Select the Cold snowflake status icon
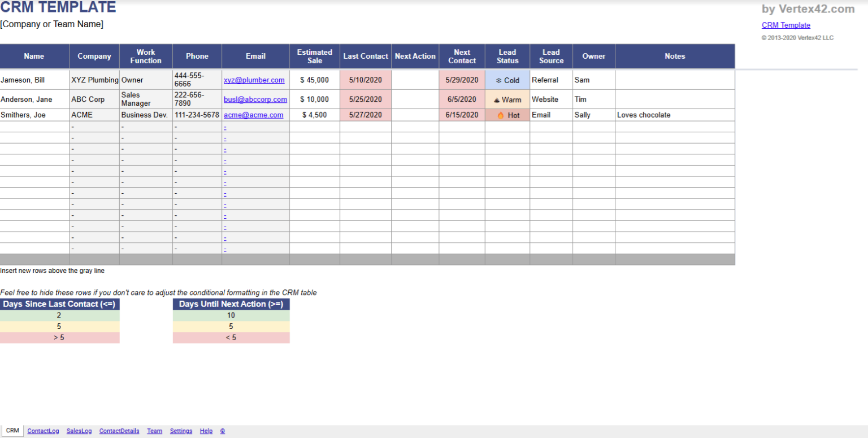The height and width of the screenshot is (438, 868). pos(498,80)
